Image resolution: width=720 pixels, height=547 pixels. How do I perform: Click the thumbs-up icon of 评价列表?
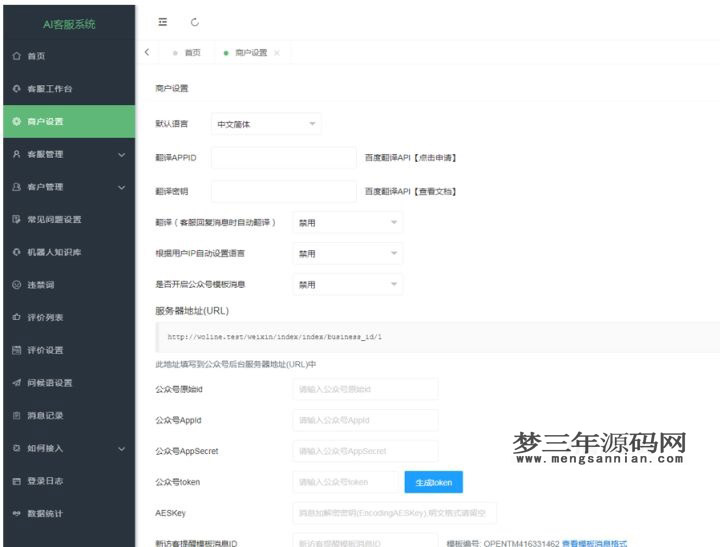(x=17, y=317)
